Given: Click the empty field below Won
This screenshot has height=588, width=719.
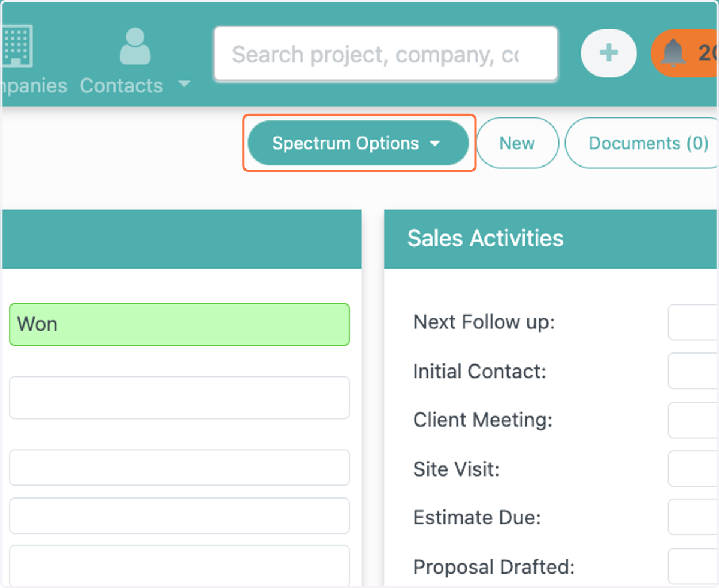Looking at the screenshot, I should click(179, 397).
